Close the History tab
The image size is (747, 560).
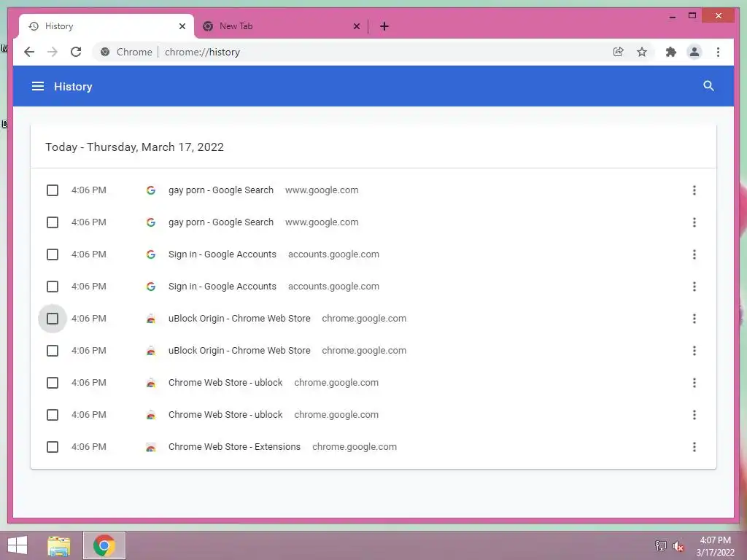point(182,26)
